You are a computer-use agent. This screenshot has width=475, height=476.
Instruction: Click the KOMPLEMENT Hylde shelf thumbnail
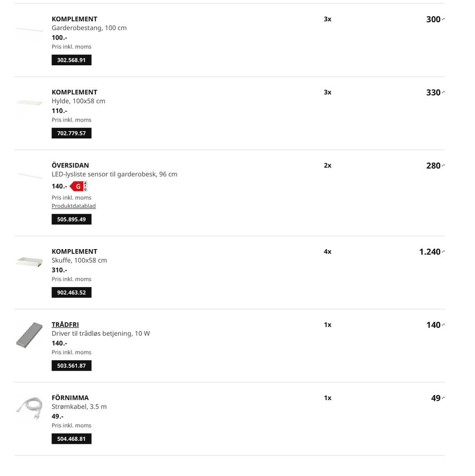[29, 103]
